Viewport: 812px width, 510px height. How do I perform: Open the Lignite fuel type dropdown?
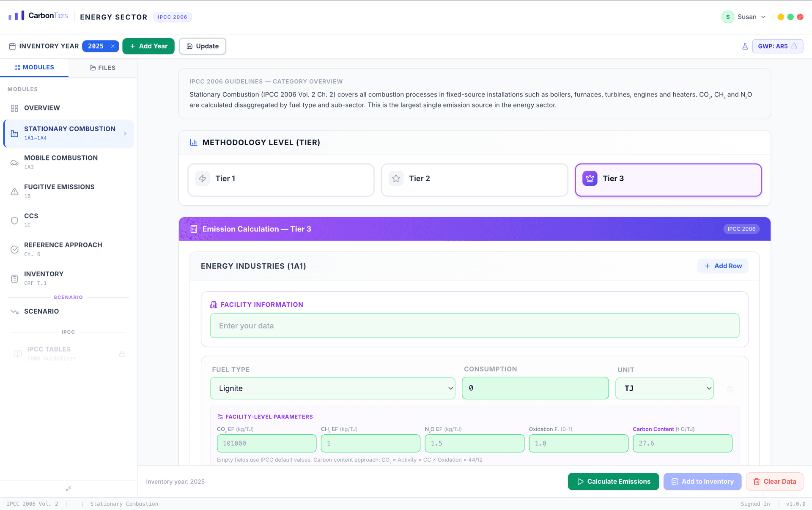[x=332, y=388]
